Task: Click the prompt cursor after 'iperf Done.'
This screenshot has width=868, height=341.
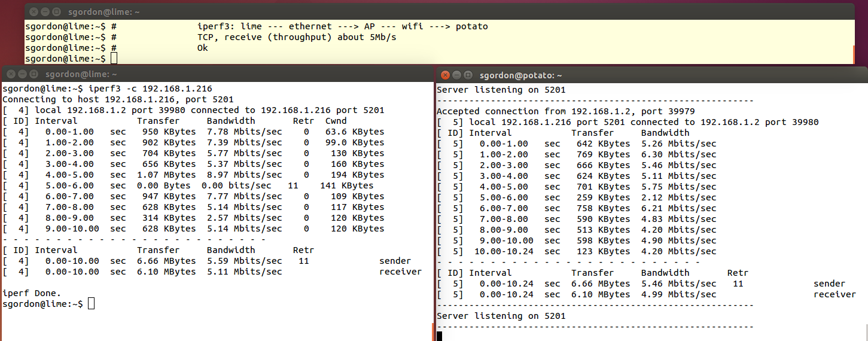Action: click(x=91, y=304)
